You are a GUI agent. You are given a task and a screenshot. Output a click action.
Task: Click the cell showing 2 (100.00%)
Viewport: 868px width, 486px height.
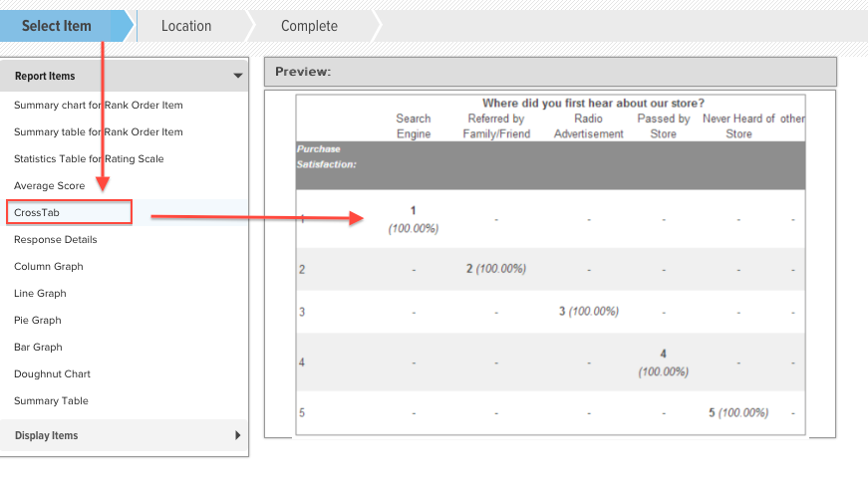[x=496, y=269]
